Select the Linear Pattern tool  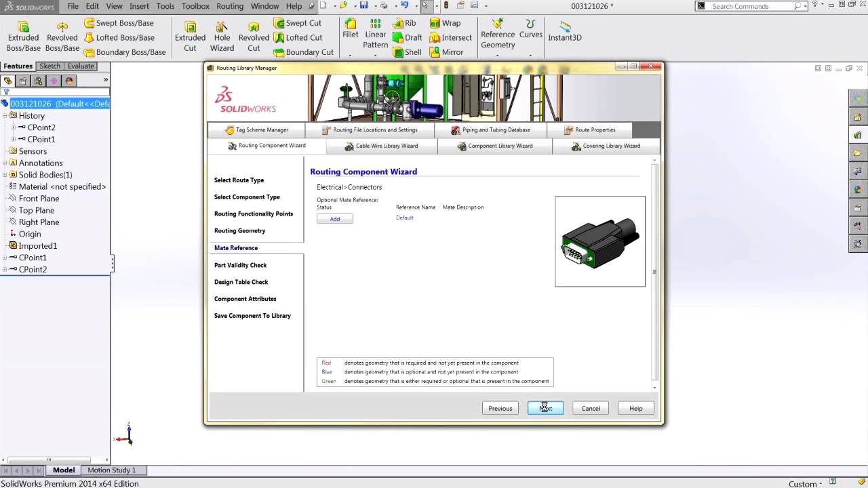[x=375, y=34]
